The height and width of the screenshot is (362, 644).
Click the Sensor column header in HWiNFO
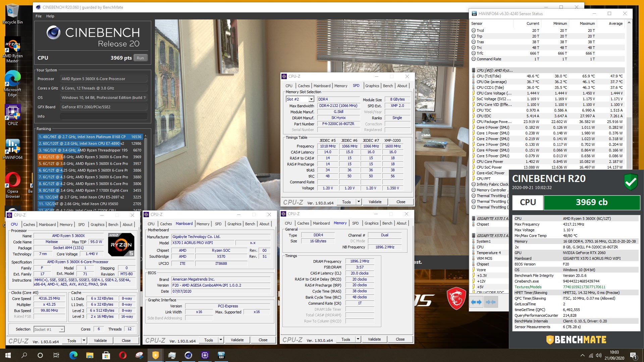(491, 23)
